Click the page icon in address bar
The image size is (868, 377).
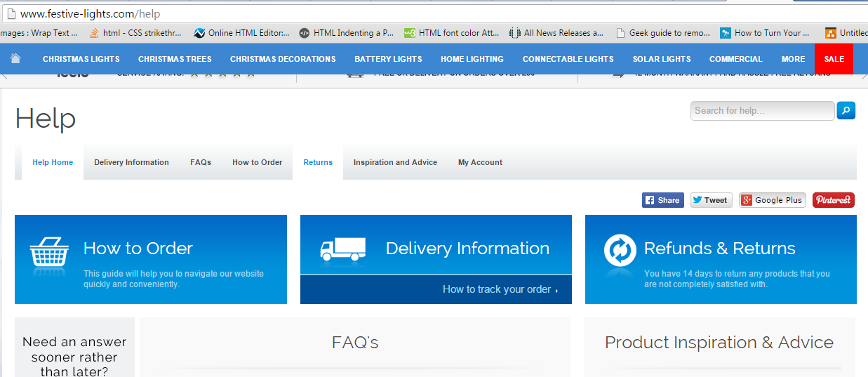pyautogui.click(x=11, y=13)
